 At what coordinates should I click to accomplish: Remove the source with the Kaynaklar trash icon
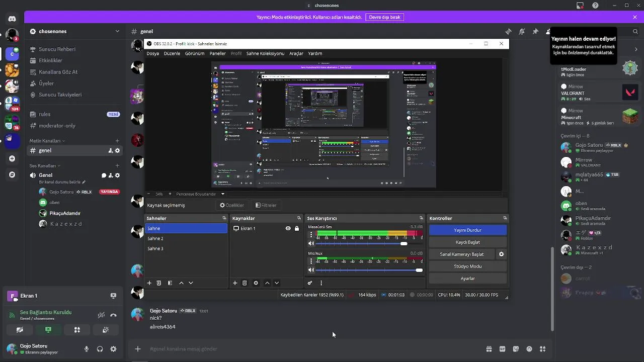[245, 283]
